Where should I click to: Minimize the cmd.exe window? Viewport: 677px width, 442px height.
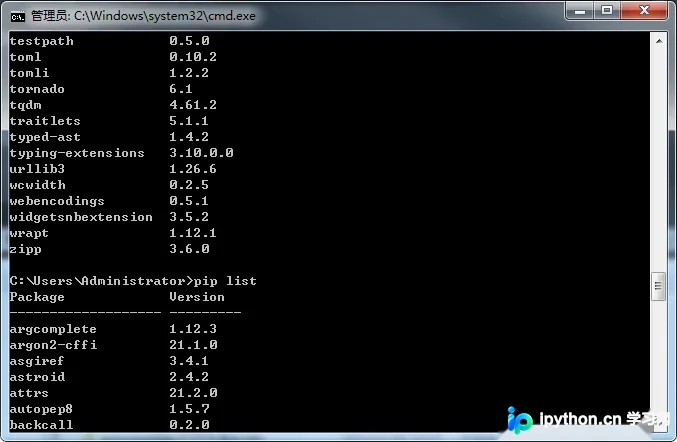(579, 10)
